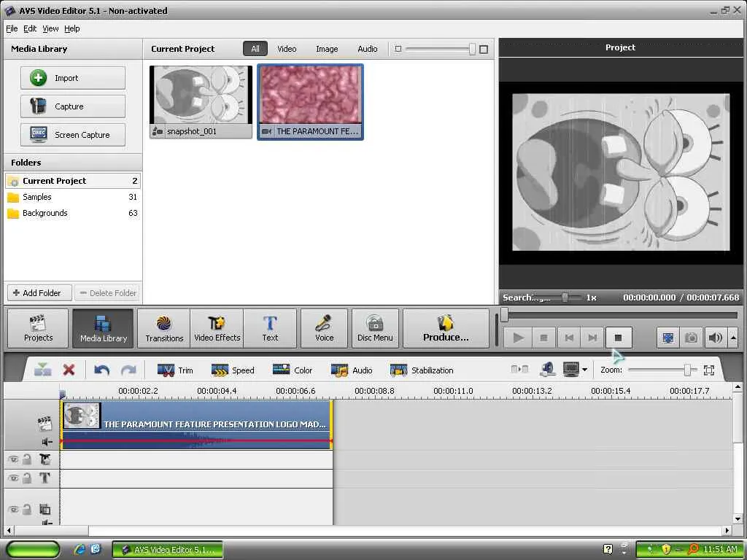Click the Speed tool
Viewport: 747px width, 560px height.
233,370
